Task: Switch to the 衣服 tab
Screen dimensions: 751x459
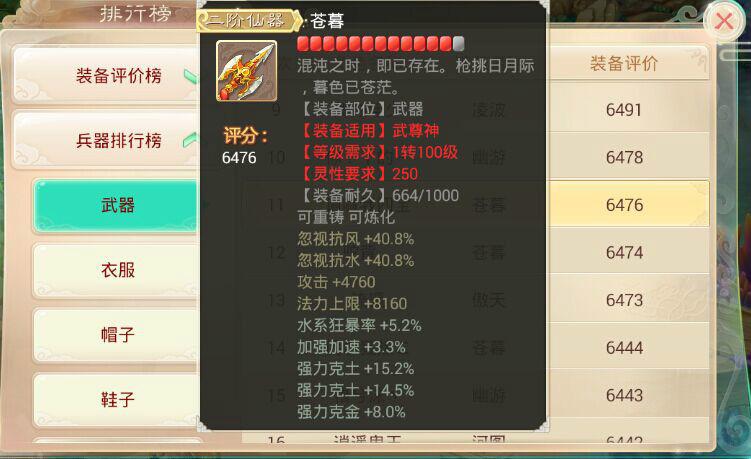Action: point(115,270)
